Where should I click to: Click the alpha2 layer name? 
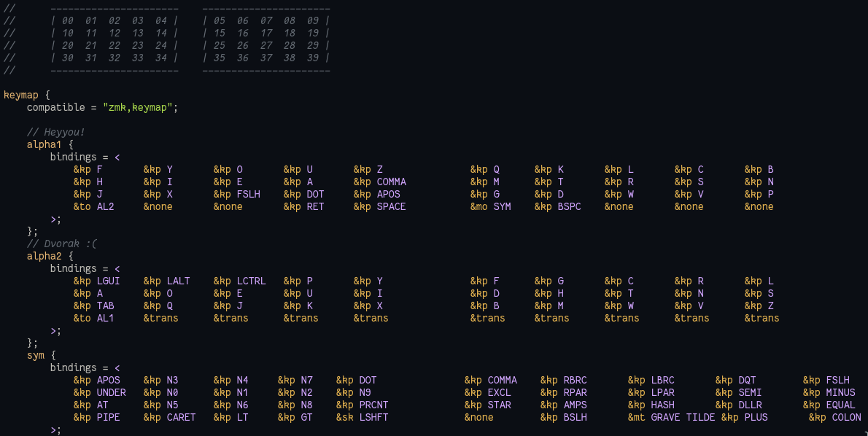(44, 256)
